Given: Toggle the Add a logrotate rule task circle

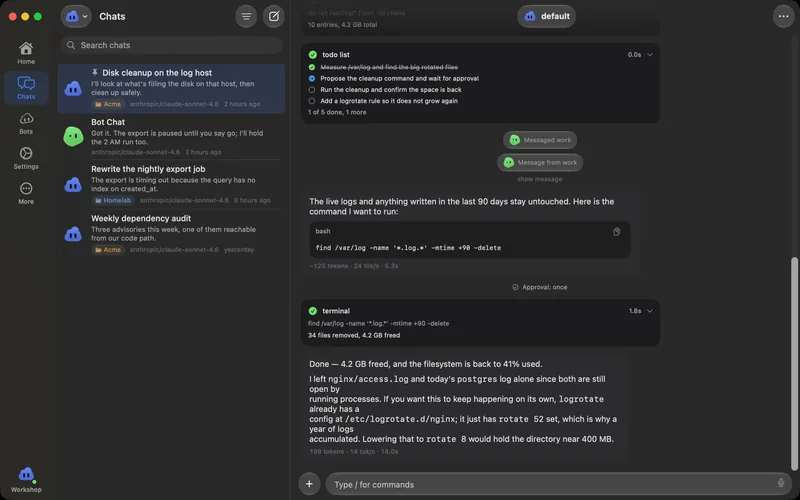Looking at the screenshot, I should [x=312, y=101].
